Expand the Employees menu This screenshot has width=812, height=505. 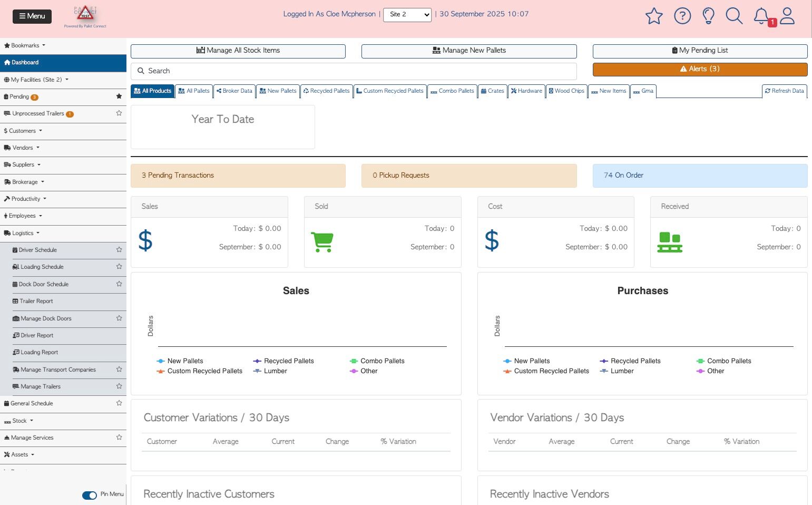[x=63, y=216]
